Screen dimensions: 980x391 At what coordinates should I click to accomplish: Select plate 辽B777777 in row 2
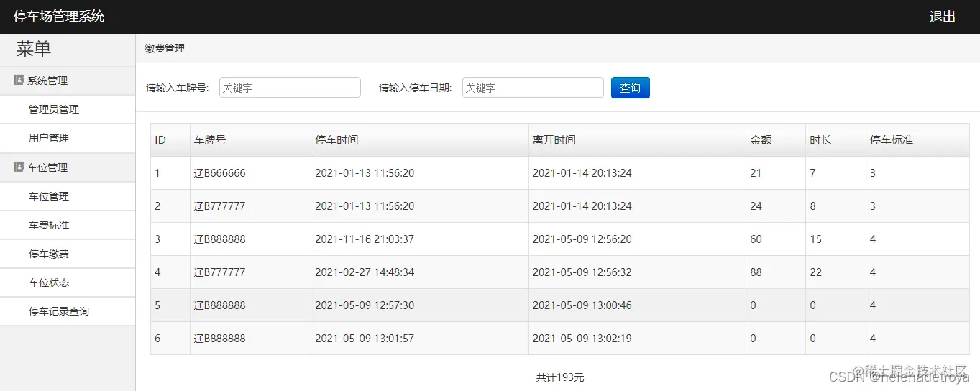pyautogui.click(x=220, y=206)
